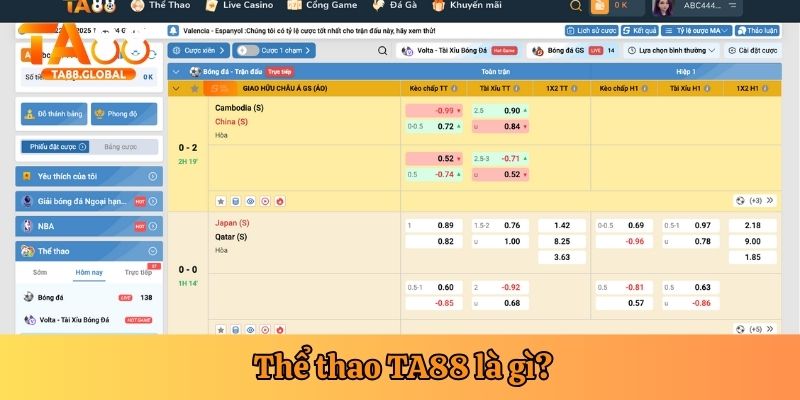Click the search magnifier above the odds table
Viewport: 800px width, 400px height.
382,51
